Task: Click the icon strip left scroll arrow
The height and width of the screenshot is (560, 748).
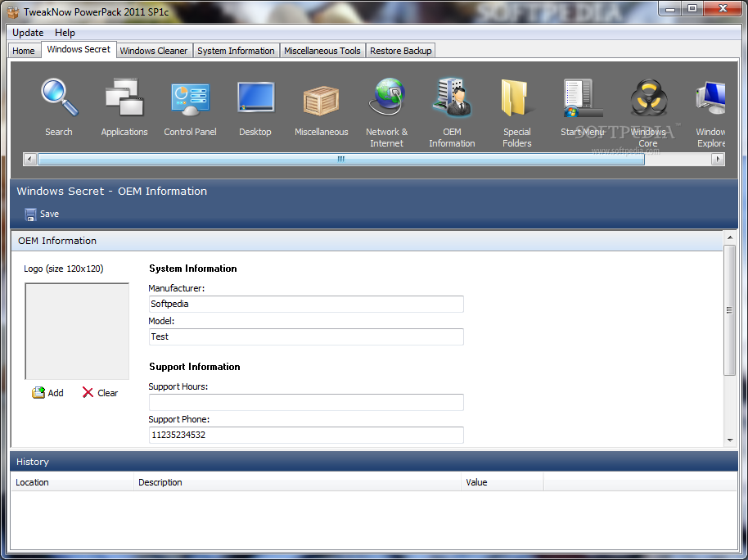Action: [30, 159]
